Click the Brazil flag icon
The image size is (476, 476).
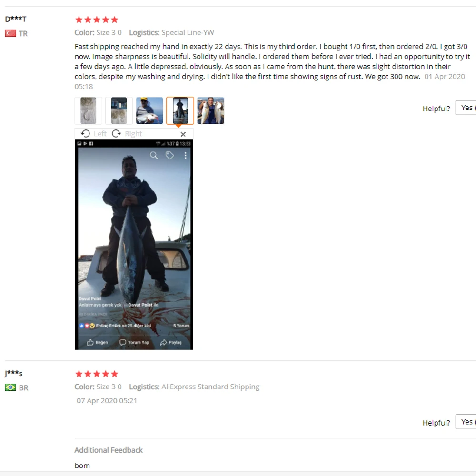tap(10, 387)
